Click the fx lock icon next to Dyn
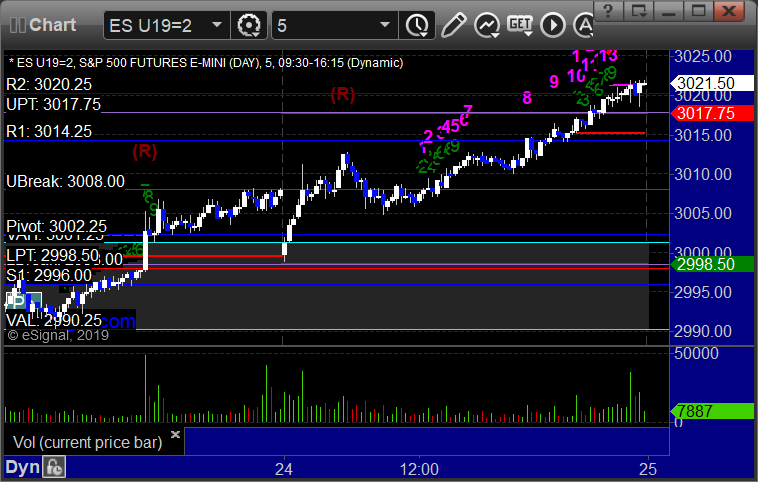 [54, 467]
